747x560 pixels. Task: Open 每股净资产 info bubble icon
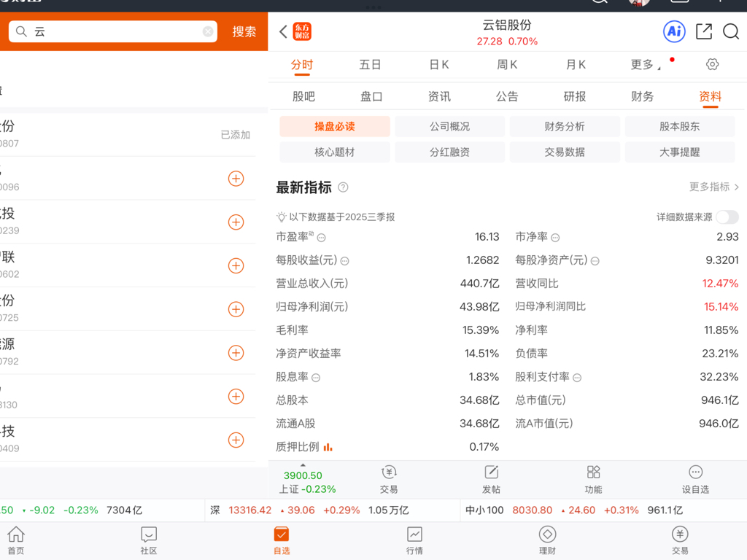tap(595, 261)
